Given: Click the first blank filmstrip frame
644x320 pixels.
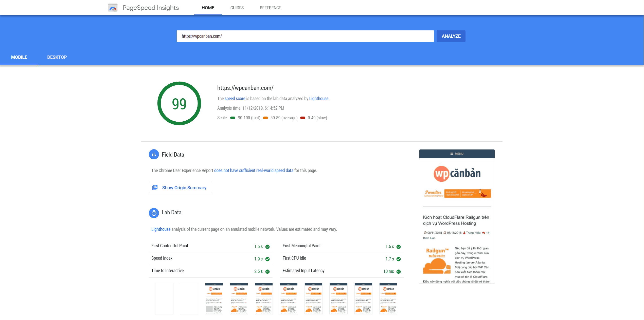Looking at the screenshot, I should coord(164,298).
